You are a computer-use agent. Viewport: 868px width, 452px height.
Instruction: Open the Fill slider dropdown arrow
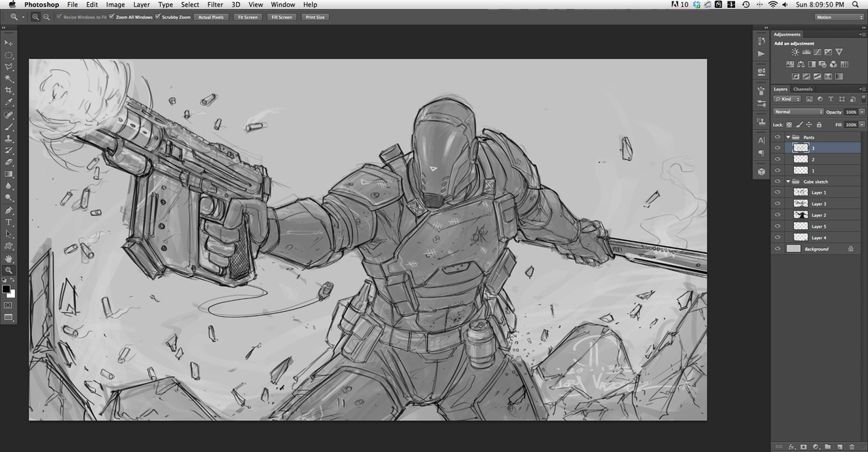pos(862,125)
